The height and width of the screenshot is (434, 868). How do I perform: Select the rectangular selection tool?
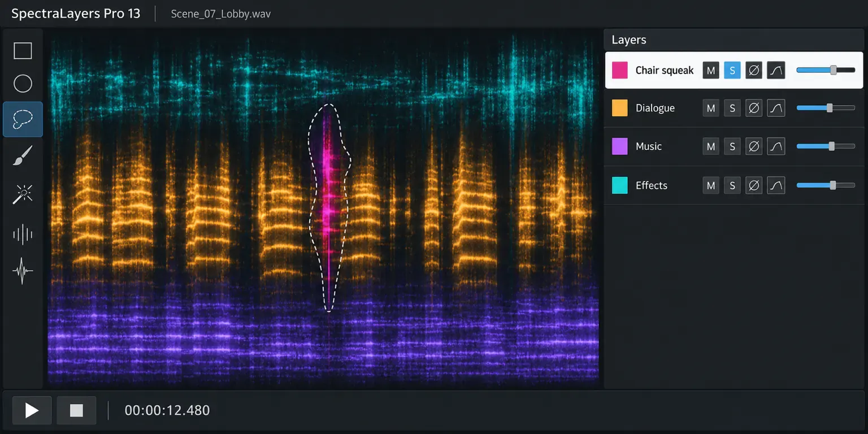(x=23, y=51)
